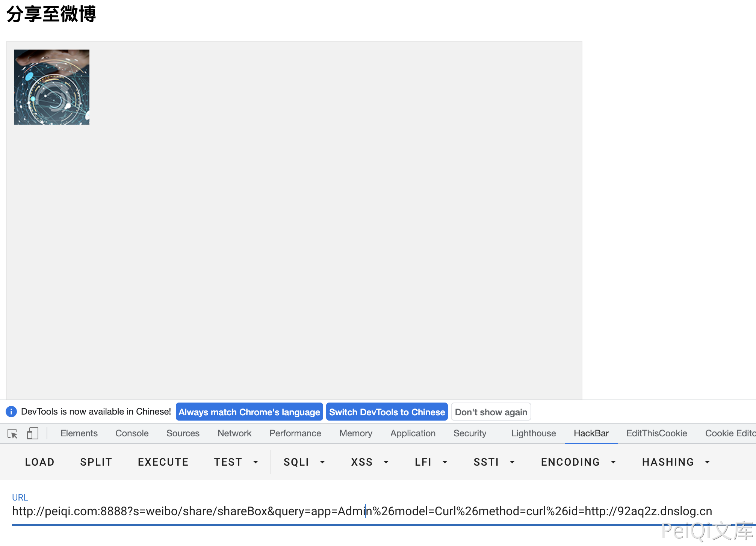Click the inspect element cursor icon
This screenshot has height=546, width=756.
pos(12,434)
